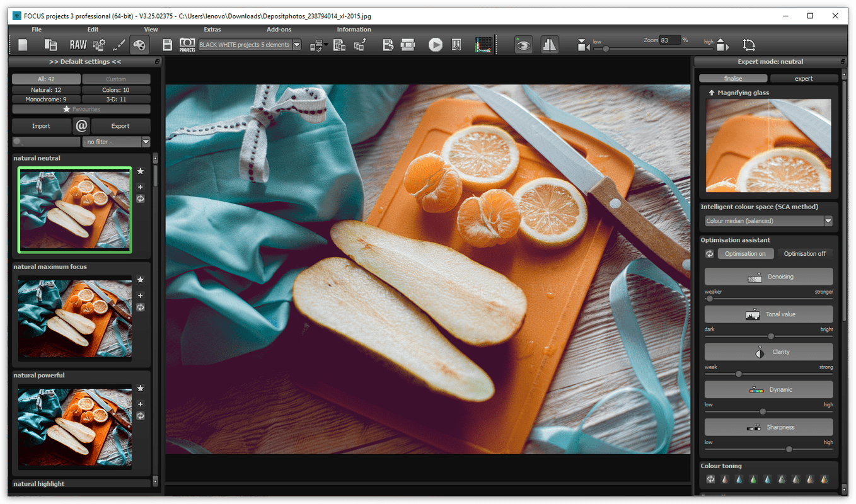The height and width of the screenshot is (504, 856).
Task: Toggle the before/after comparison view icon
Action: (550, 45)
